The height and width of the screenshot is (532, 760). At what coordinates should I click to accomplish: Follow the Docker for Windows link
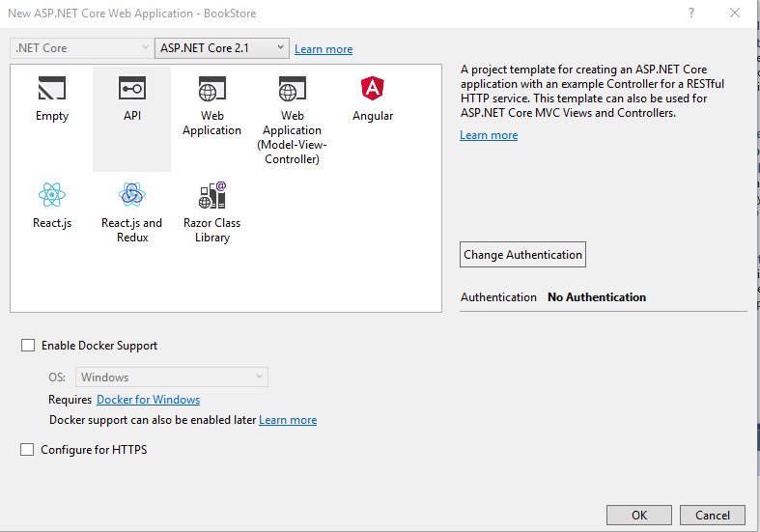pyautogui.click(x=149, y=400)
